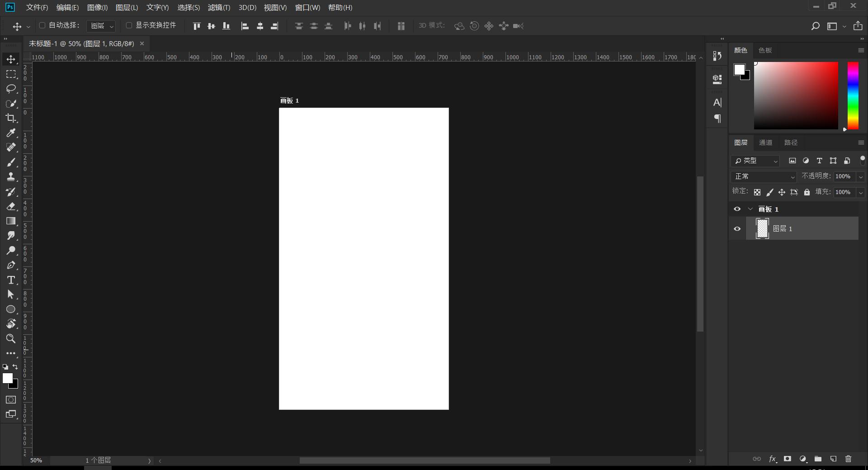Activate the Zoom tool in toolbar

click(x=11, y=339)
